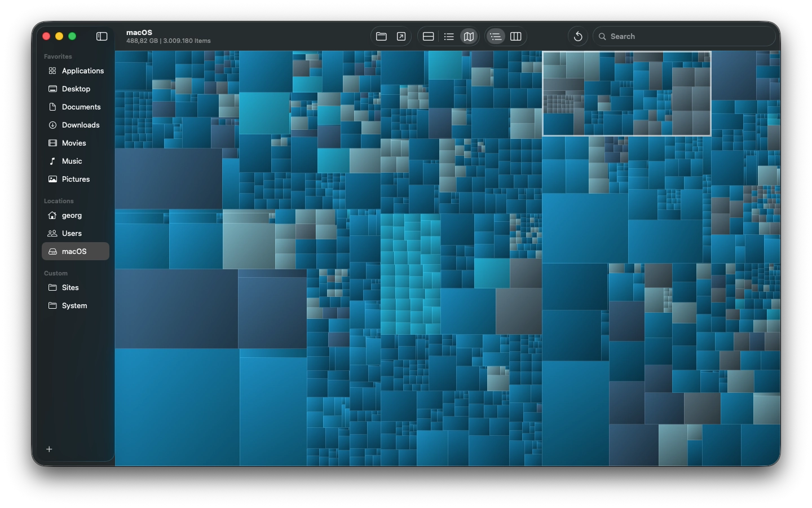812x508 pixels.
Task: Click into the Search field
Action: pos(684,36)
